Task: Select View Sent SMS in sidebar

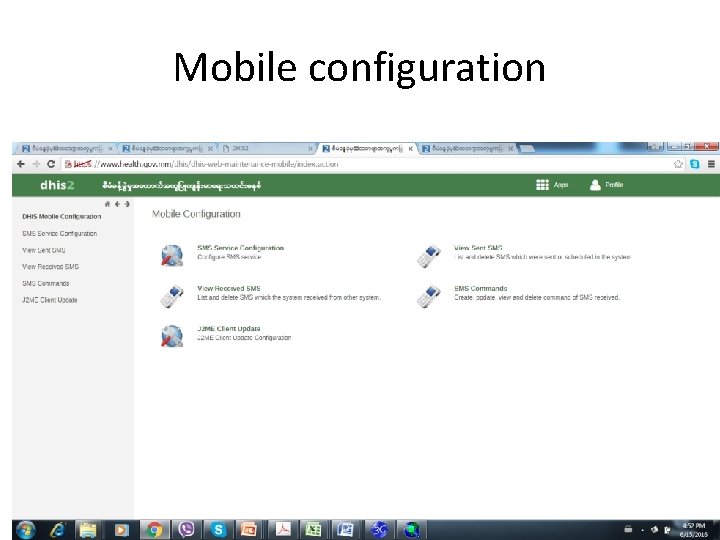Action: click(x=44, y=250)
